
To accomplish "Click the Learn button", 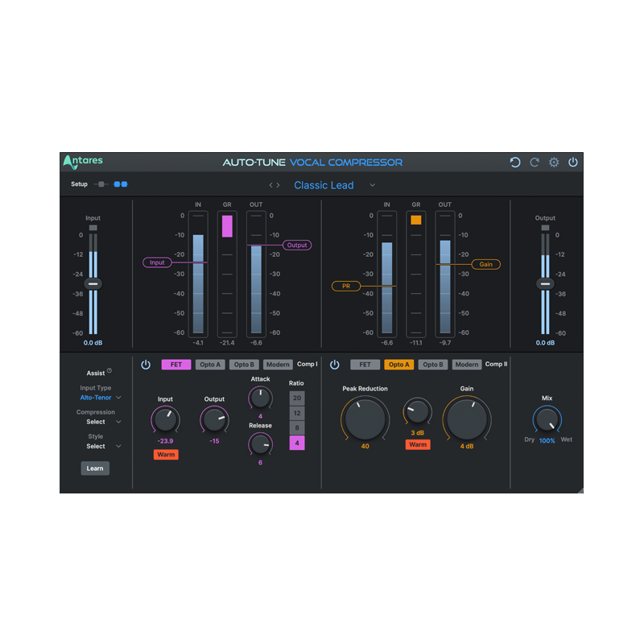I will 95,469.
